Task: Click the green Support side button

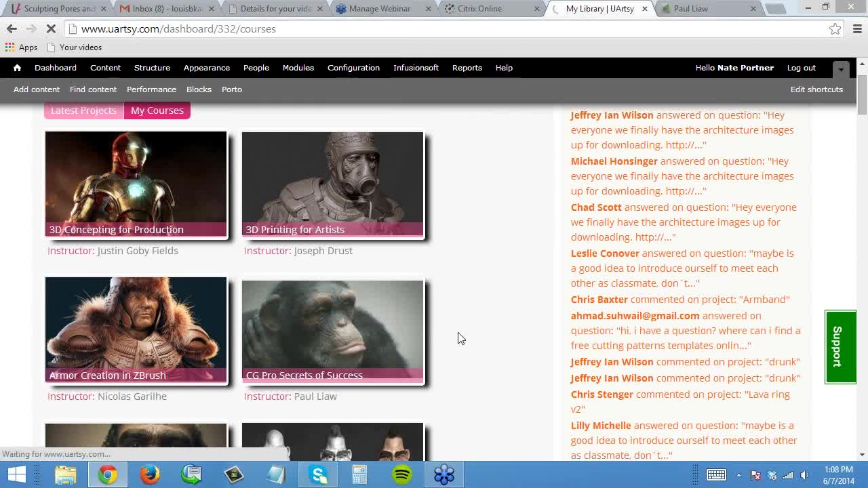Action: click(840, 346)
